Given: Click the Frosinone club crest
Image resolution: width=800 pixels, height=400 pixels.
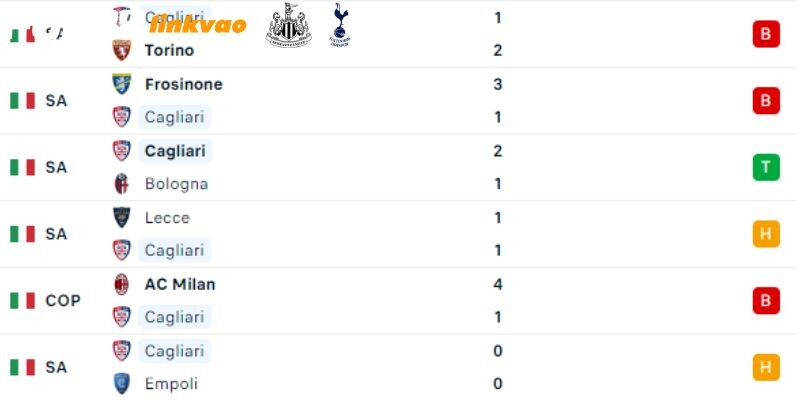Looking at the screenshot, I should [121, 84].
